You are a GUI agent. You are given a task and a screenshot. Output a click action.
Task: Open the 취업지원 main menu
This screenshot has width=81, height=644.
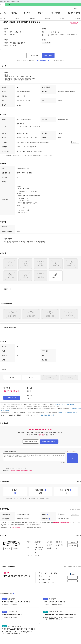tap(27, 13)
